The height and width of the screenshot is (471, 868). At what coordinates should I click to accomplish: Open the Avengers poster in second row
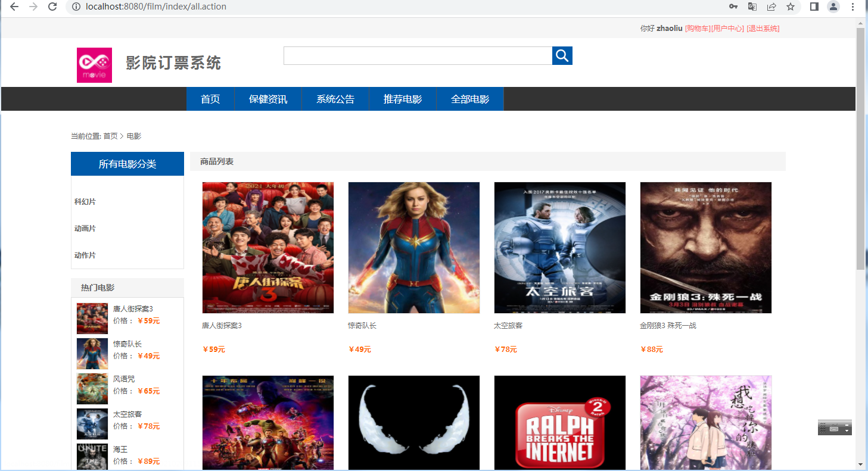coord(268,423)
